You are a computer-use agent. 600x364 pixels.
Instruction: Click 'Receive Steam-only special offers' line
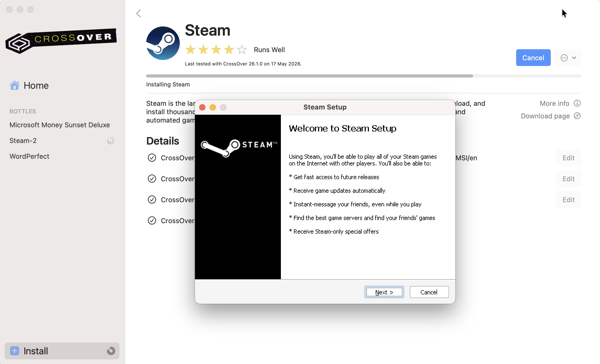334,231
